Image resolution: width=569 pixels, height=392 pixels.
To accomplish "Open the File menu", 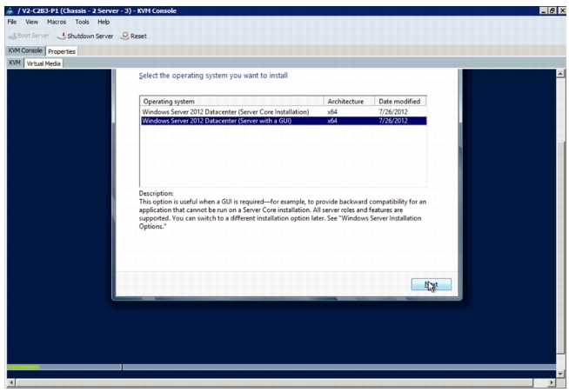I will pos(12,22).
